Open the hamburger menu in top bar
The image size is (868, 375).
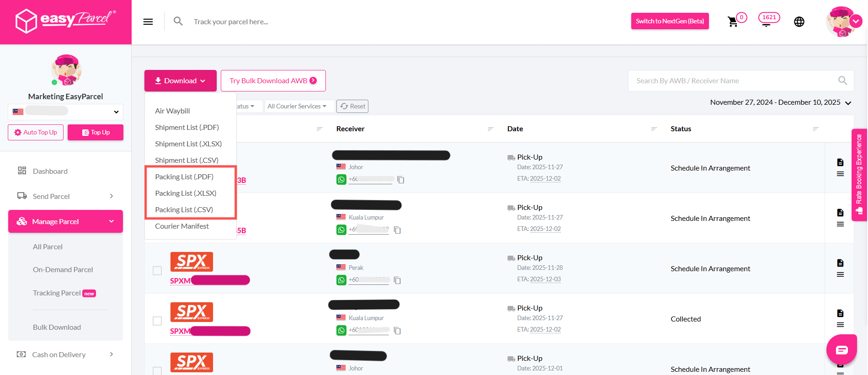(148, 21)
